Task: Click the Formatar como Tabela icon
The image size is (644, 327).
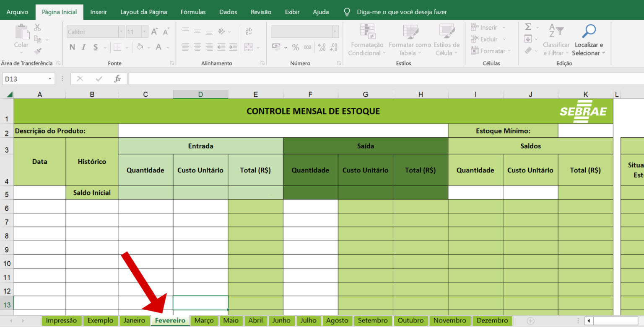Action: click(x=410, y=31)
